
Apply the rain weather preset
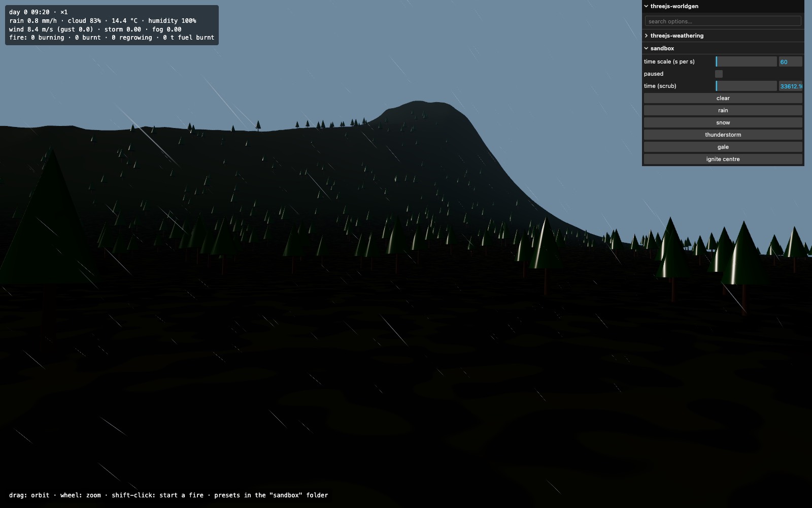point(723,110)
